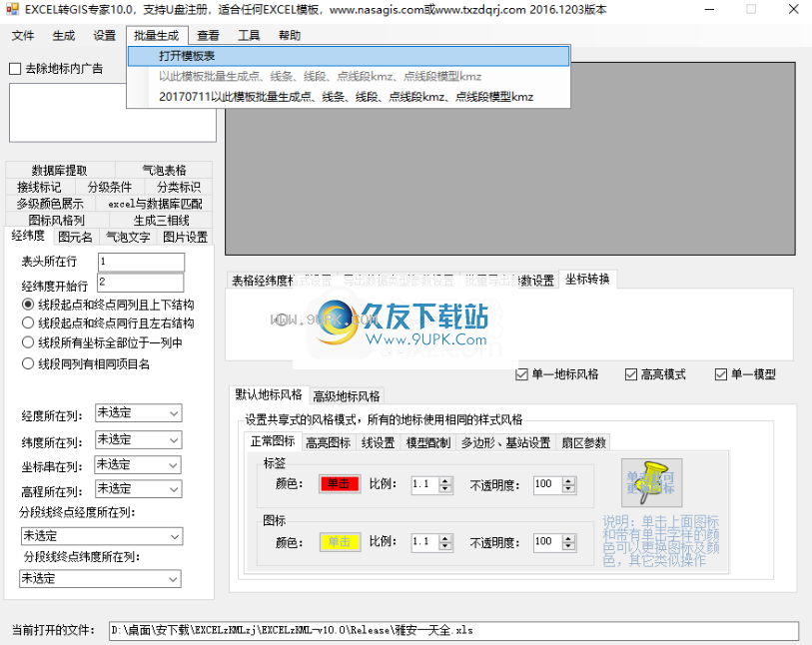Click 数据库提取 button
Image resolution: width=812 pixels, height=645 pixels.
coord(60,171)
